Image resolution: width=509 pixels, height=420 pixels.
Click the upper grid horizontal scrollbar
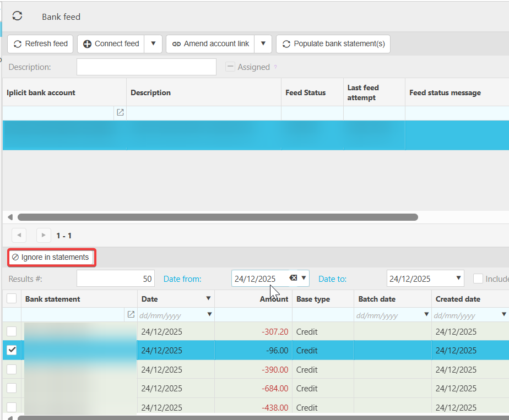(218, 217)
